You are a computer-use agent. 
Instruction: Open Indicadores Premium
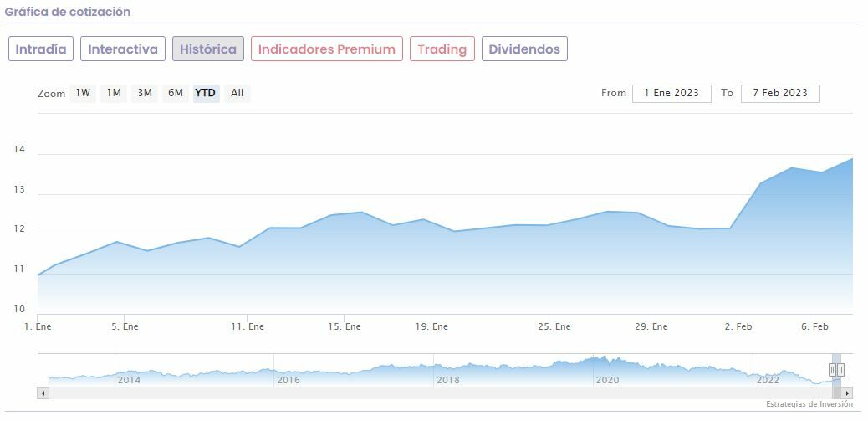coord(326,49)
